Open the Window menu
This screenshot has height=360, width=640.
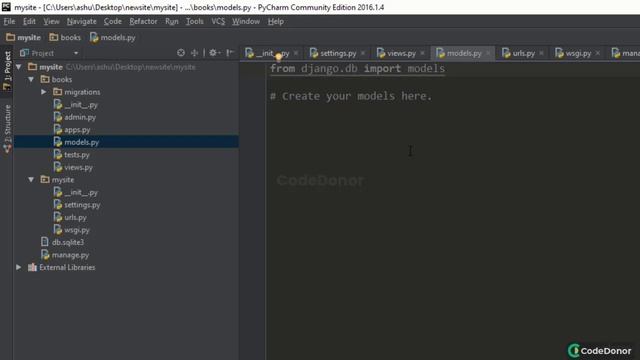(x=246, y=21)
